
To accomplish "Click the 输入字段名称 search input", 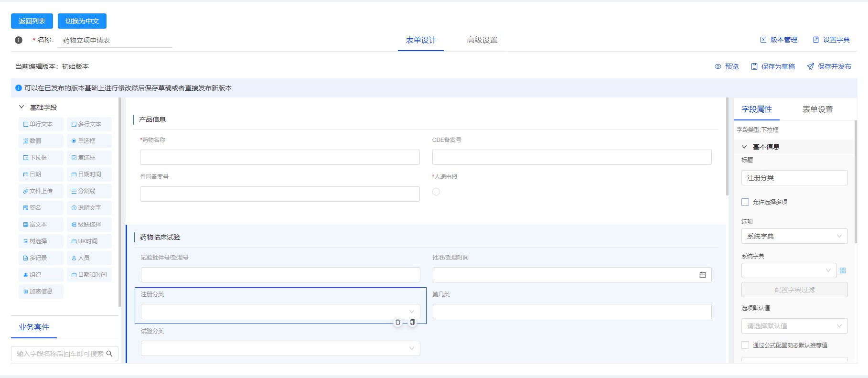I will [64, 354].
